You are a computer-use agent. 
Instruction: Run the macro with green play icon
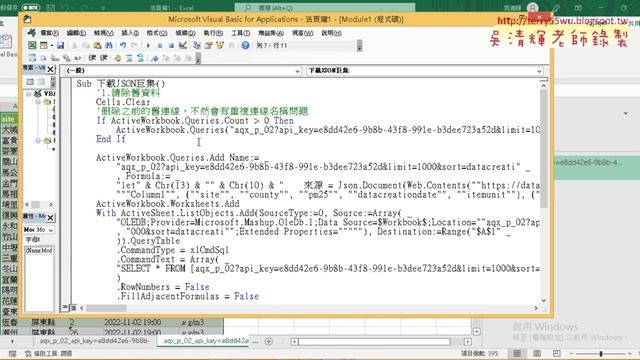coord(148,45)
